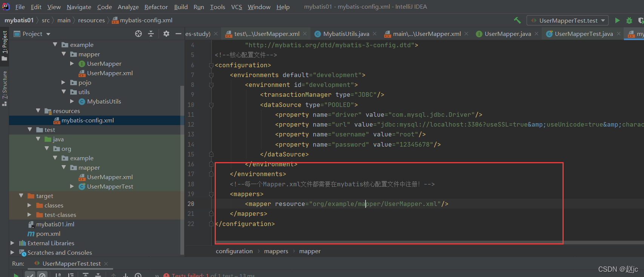Click the editor horizontal scrollbar

tap(429, 243)
